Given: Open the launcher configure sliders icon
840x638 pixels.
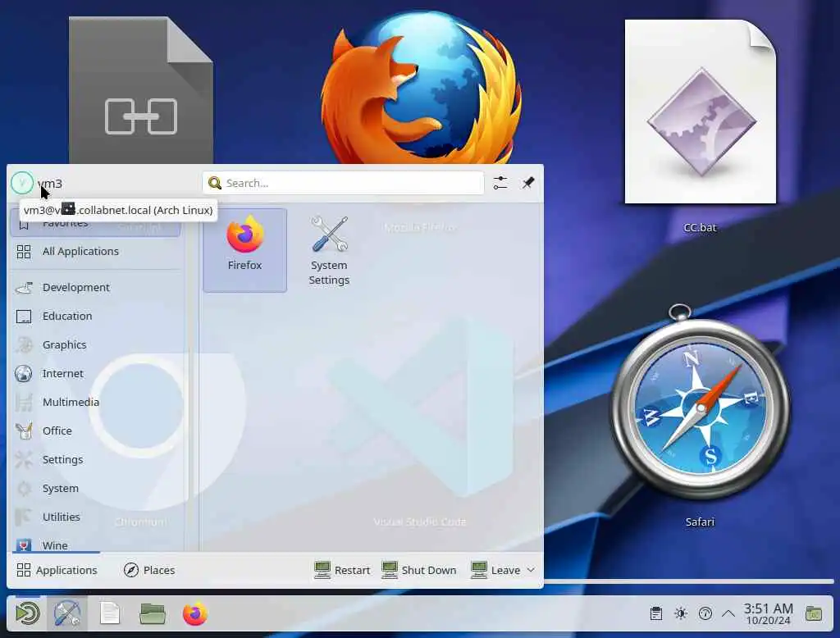Looking at the screenshot, I should tap(500, 183).
